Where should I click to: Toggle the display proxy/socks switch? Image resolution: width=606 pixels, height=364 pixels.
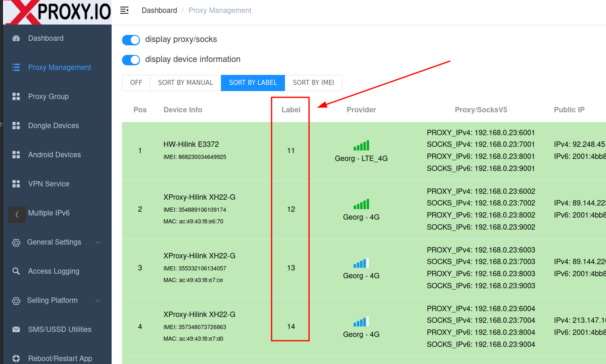131,40
